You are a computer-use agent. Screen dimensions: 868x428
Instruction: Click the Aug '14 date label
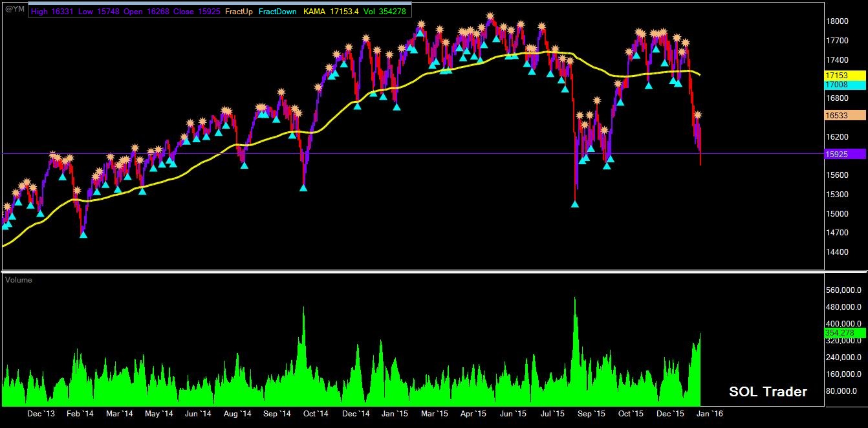[x=237, y=414]
